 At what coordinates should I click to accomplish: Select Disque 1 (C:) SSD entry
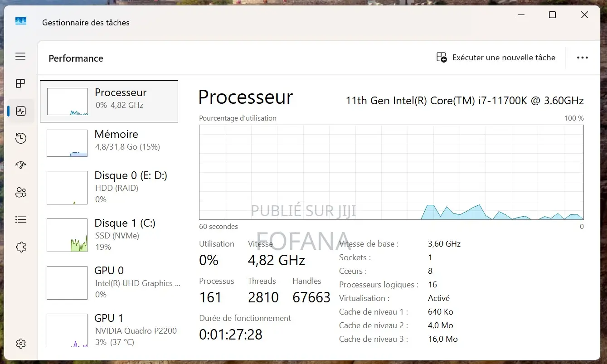[109, 234]
